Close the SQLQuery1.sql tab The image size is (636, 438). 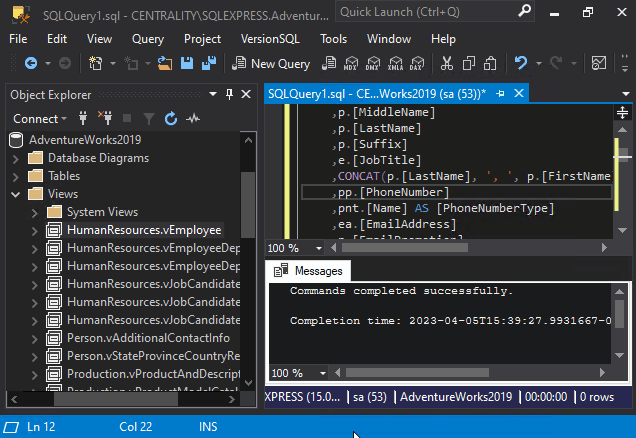point(519,94)
